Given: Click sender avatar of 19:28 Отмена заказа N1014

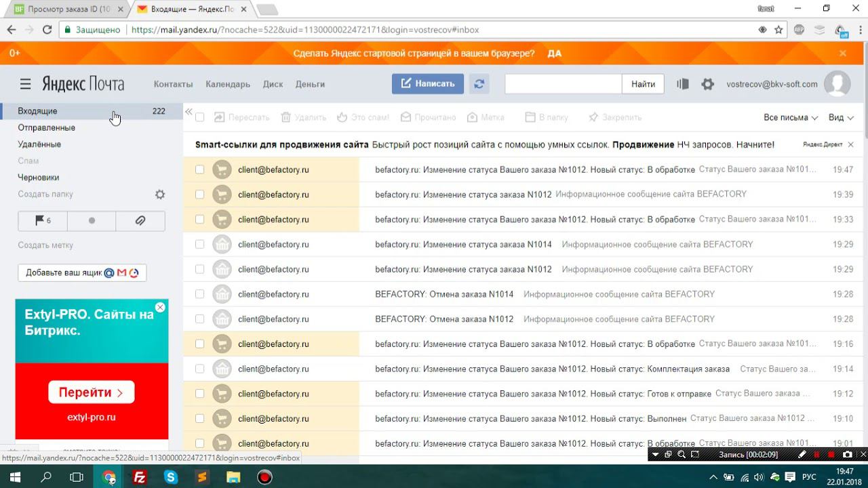Looking at the screenshot, I should [x=222, y=294].
